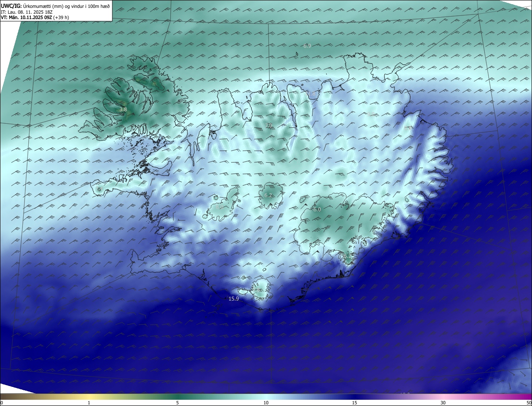
Task: Click the colorbar label 5
Action: click(177, 403)
